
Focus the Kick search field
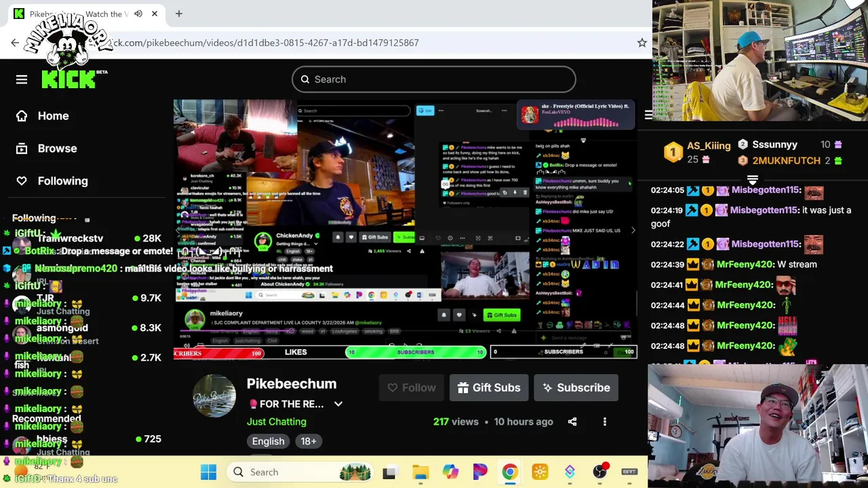click(x=434, y=79)
